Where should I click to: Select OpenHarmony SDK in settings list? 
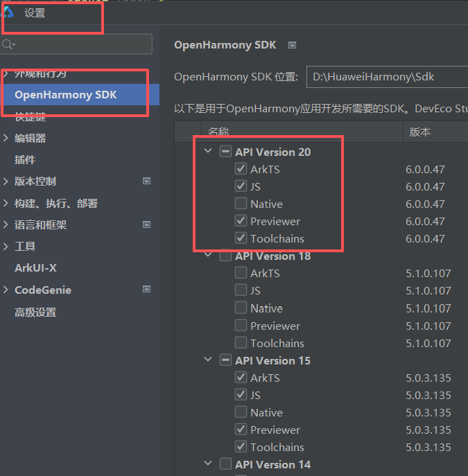click(80, 95)
